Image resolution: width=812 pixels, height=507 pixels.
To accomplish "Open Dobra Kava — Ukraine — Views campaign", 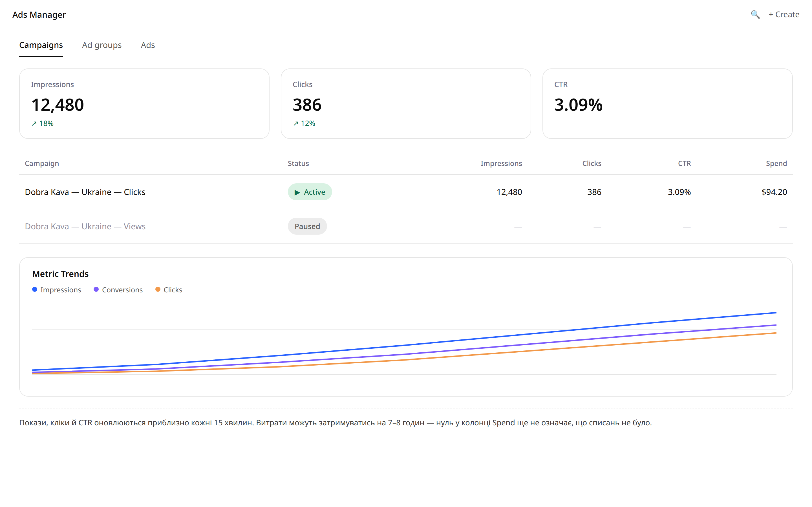I will pyautogui.click(x=85, y=226).
